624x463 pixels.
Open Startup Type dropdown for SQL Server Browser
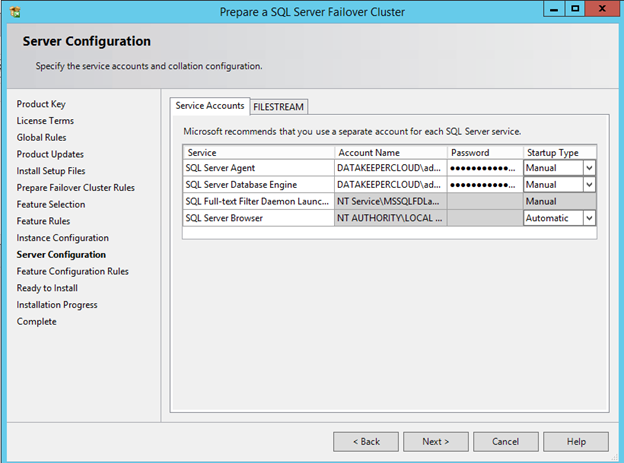(x=589, y=218)
